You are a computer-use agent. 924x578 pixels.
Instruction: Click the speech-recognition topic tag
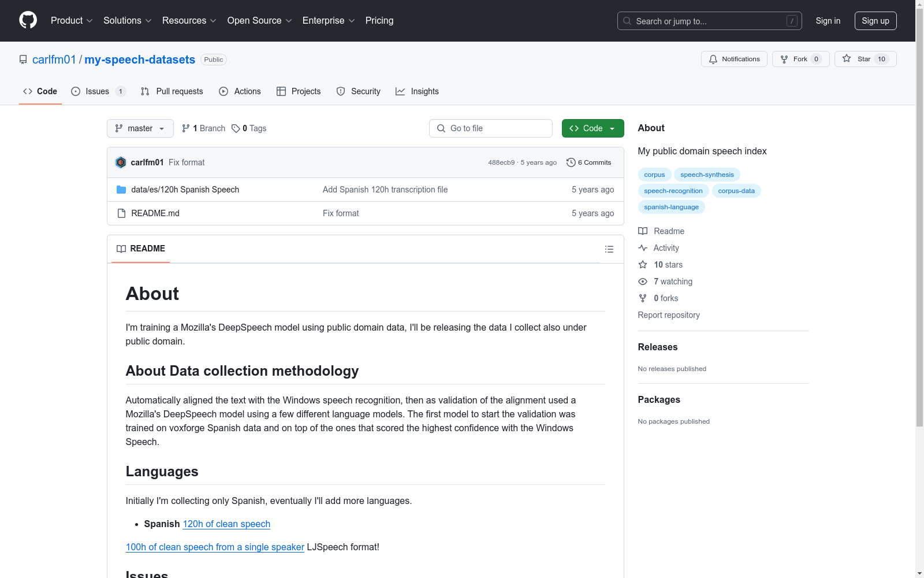click(x=673, y=191)
